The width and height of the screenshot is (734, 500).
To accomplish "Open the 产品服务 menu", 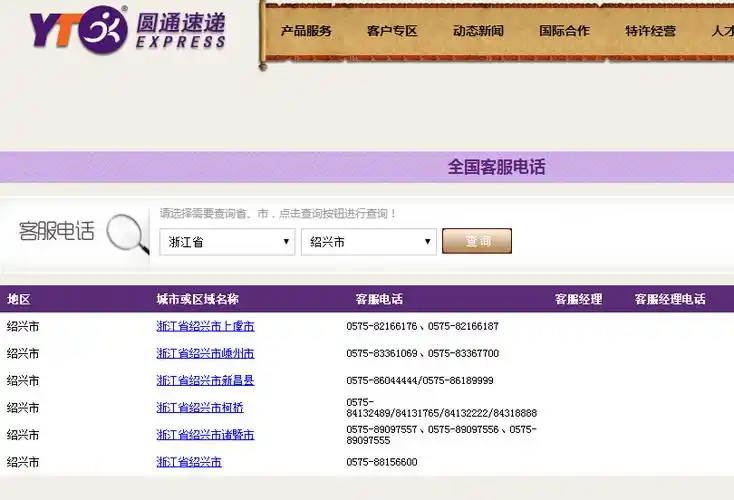I will click(x=306, y=31).
